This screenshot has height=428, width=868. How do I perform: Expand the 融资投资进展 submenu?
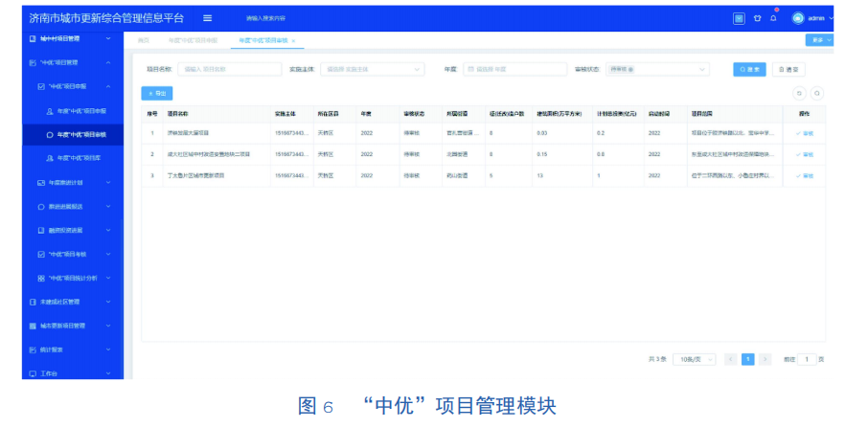pos(108,231)
